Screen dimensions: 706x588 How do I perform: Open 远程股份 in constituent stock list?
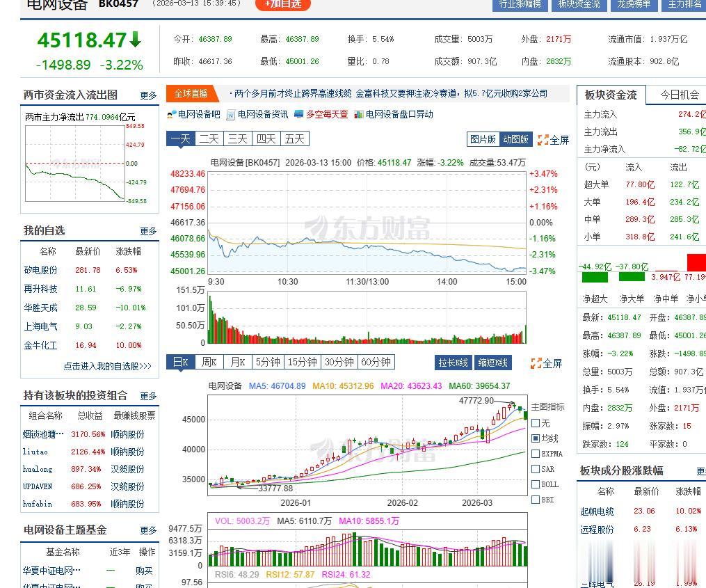point(597,530)
